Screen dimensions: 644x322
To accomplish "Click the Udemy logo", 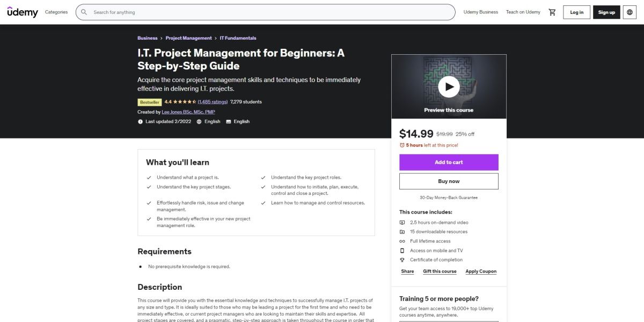I will click(x=23, y=12).
